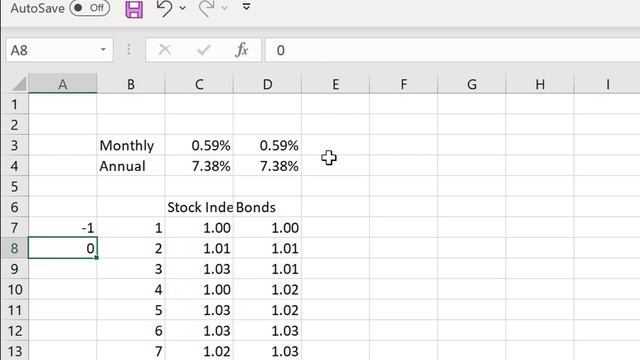Click the Insert Function fx icon
This screenshot has width=640, height=360.
point(242,50)
